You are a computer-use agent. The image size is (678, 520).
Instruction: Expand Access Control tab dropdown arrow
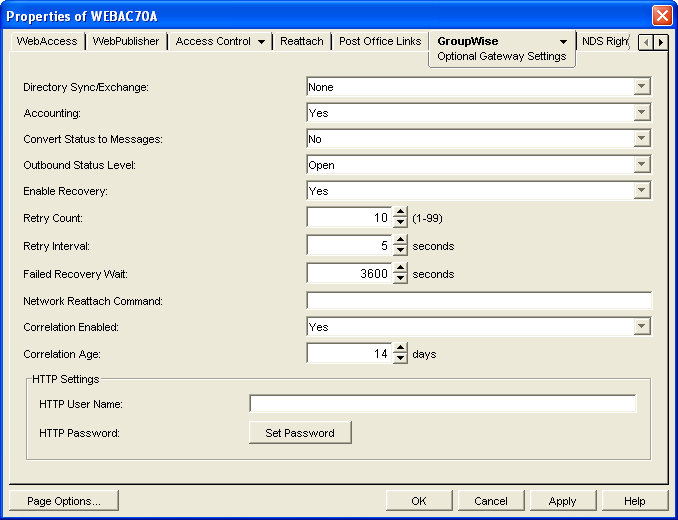(x=261, y=42)
